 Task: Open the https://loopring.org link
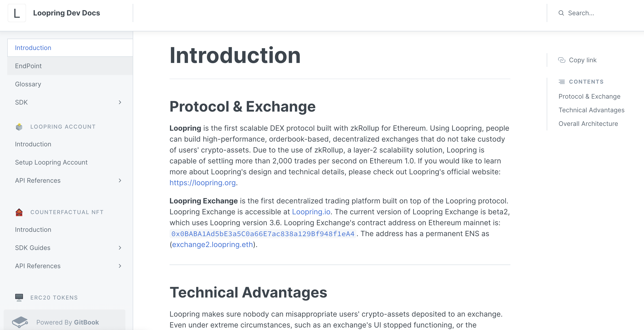202,183
